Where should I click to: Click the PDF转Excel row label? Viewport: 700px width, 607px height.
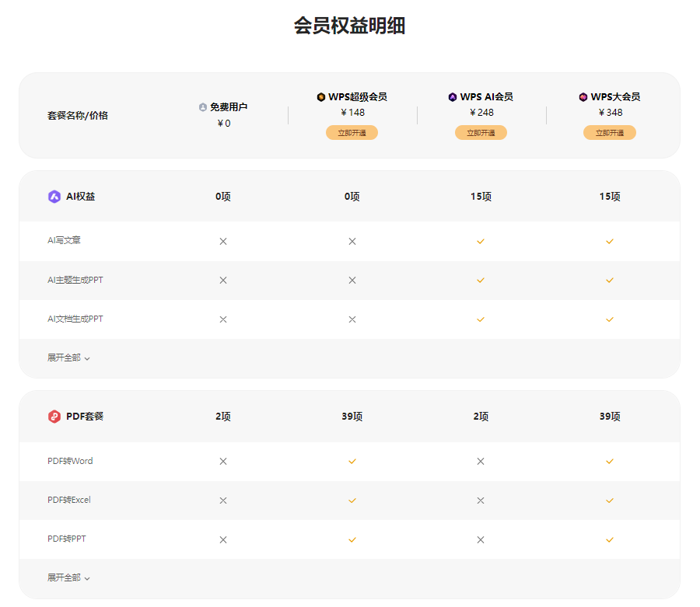[69, 500]
